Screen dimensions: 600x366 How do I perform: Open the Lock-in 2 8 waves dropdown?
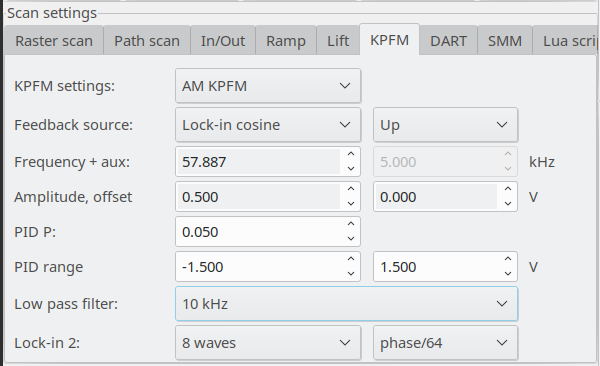pos(268,343)
